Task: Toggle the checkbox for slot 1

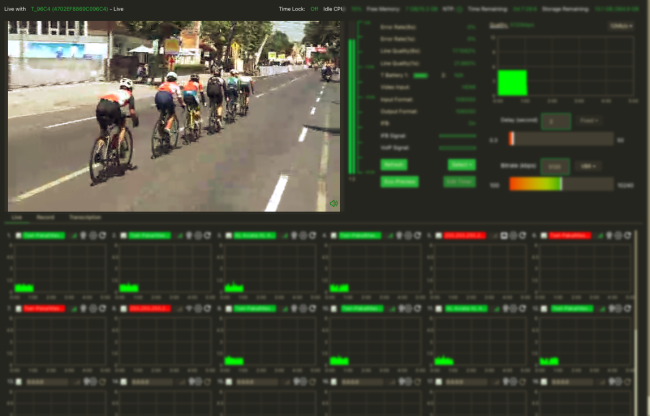Action: [x=18, y=235]
